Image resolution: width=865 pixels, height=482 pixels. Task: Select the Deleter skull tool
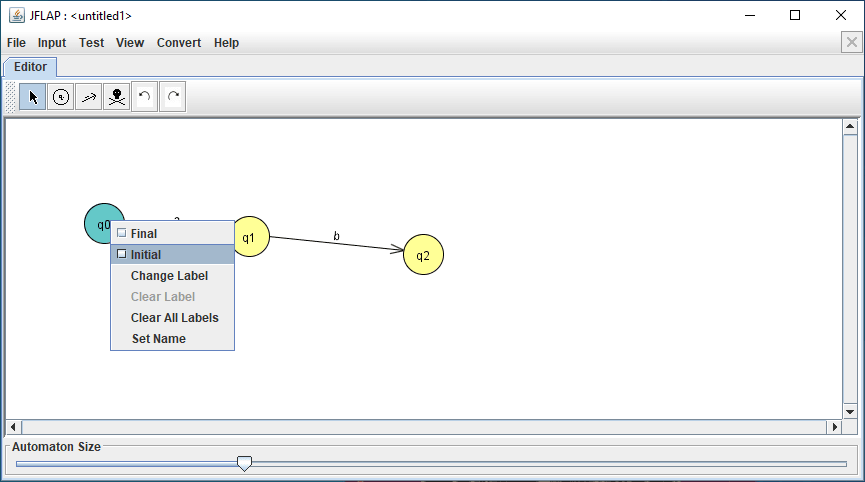(x=117, y=97)
